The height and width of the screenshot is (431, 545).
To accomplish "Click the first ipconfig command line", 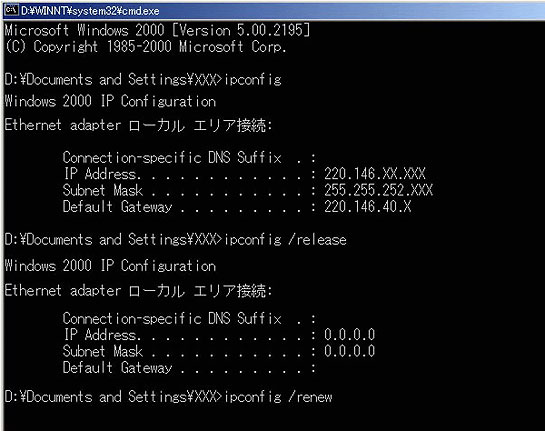I will click(x=143, y=80).
